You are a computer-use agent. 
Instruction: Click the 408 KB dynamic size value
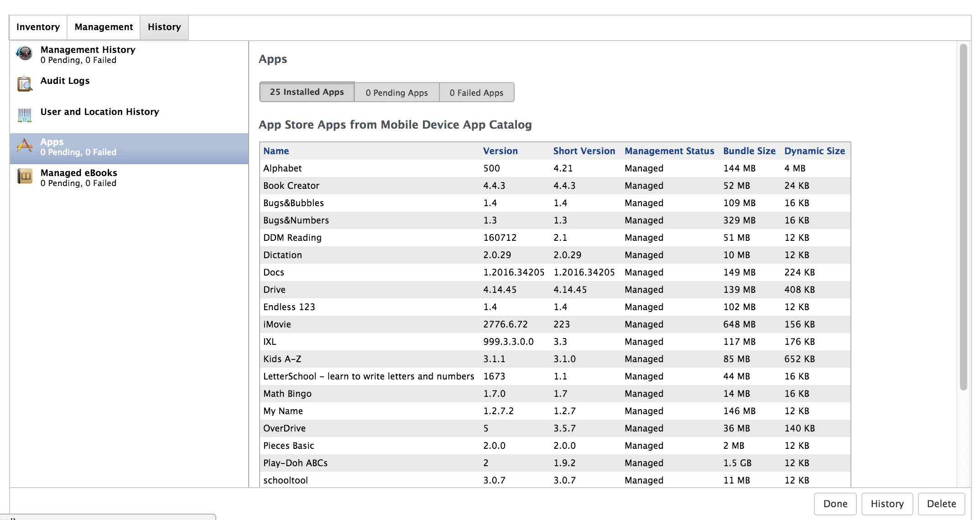(800, 290)
